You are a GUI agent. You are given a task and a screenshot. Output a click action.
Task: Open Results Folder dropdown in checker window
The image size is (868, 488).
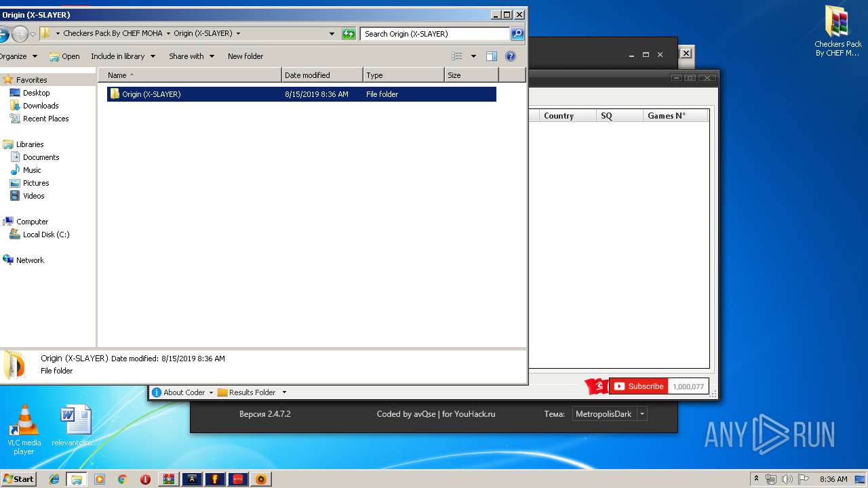(x=252, y=392)
